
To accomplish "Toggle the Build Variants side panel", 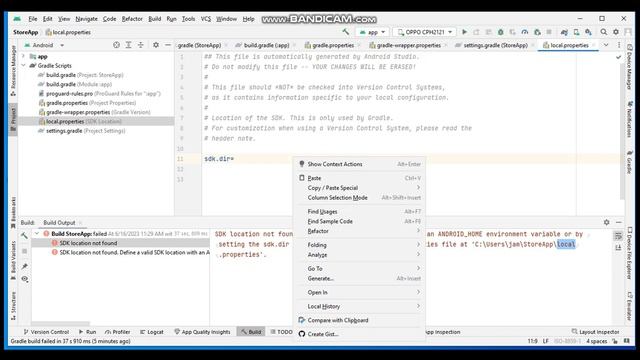I will point(13,260).
